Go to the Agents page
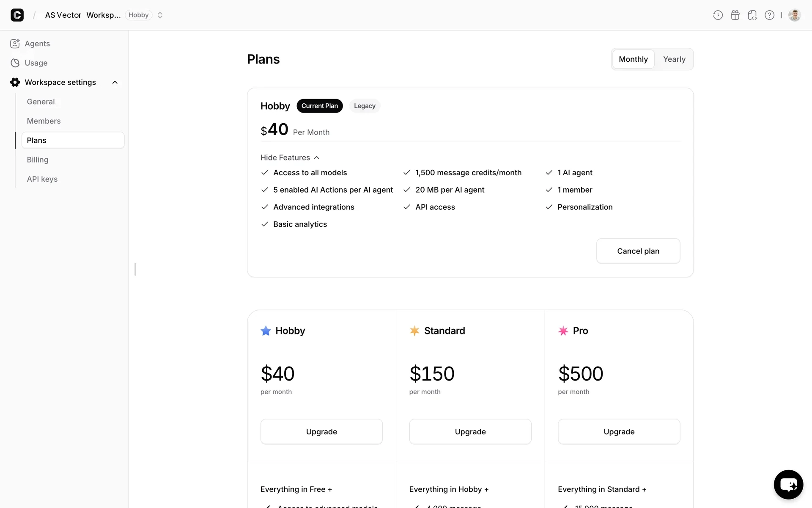This screenshot has width=812, height=508. click(37, 44)
